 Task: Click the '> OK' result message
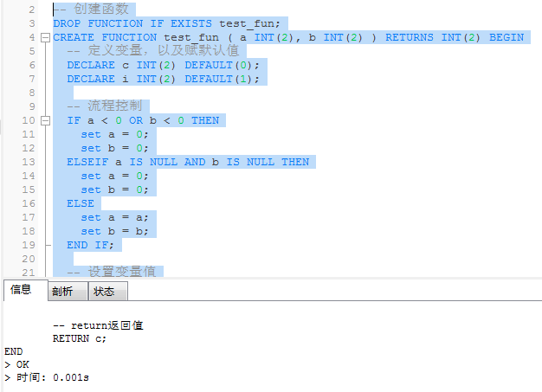16,364
